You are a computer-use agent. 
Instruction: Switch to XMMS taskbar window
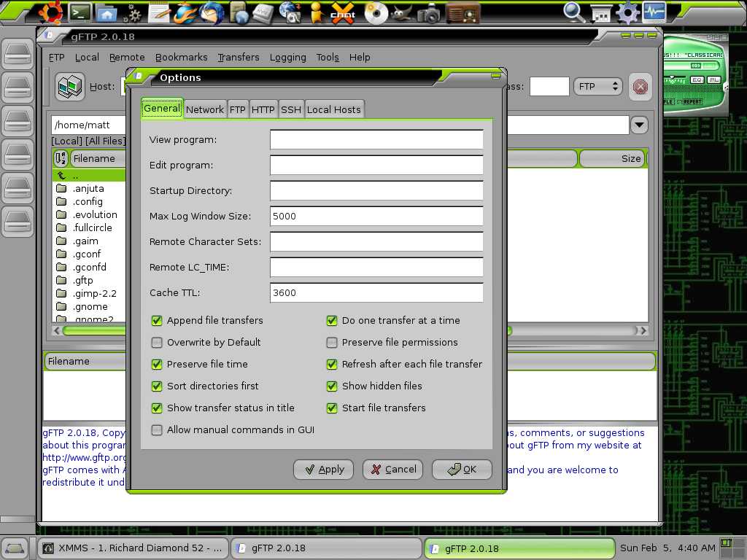click(133, 548)
